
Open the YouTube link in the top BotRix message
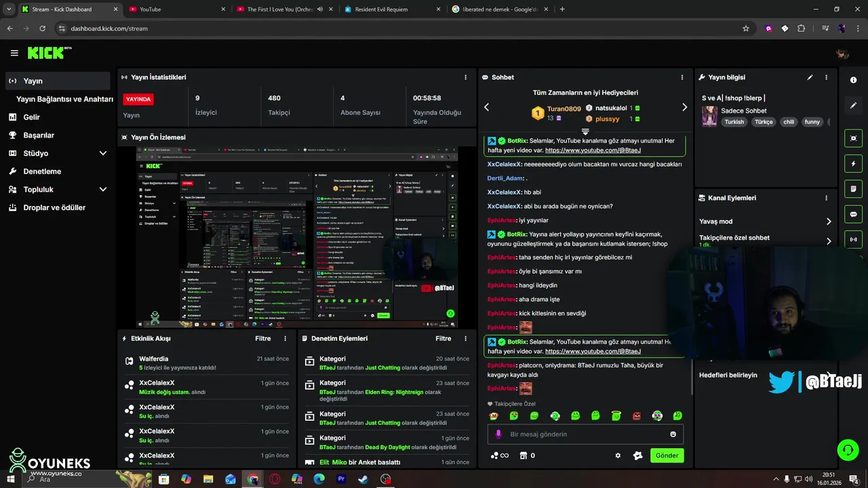pos(593,150)
